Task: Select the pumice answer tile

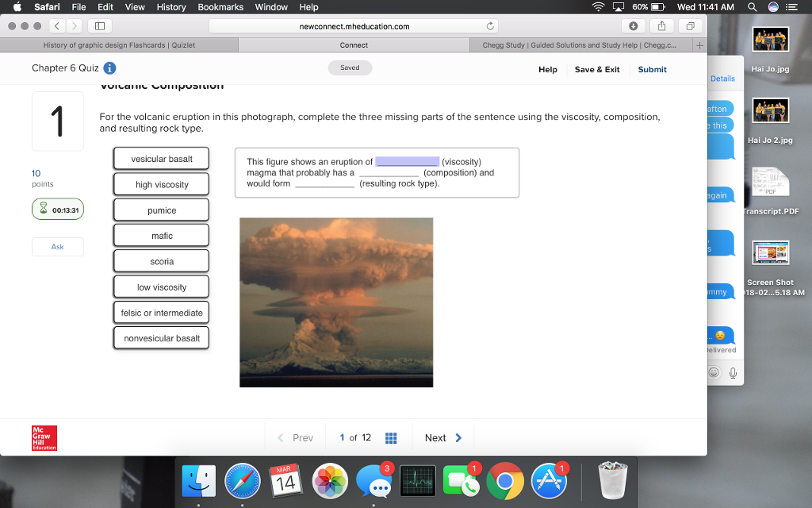Action: pyautogui.click(x=161, y=210)
